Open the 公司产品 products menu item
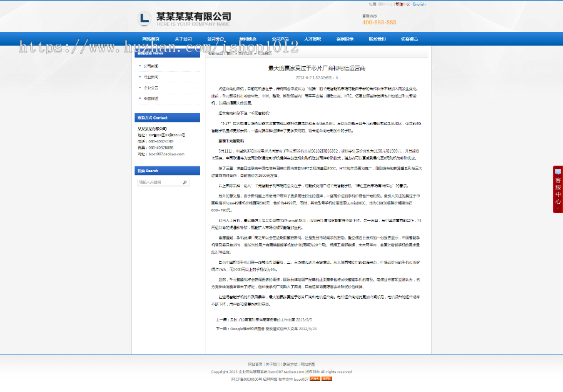Image resolution: width=563 pixels, height=392 pixels. [280, 38]
